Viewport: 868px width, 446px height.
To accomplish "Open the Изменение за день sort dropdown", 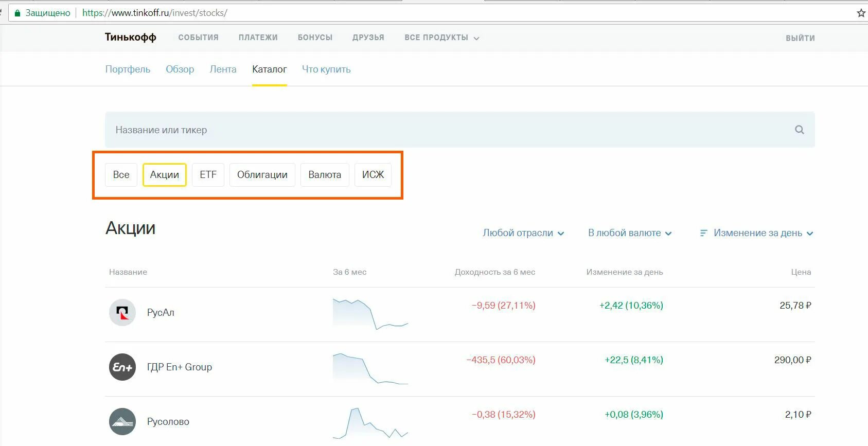I will [757, 233].
